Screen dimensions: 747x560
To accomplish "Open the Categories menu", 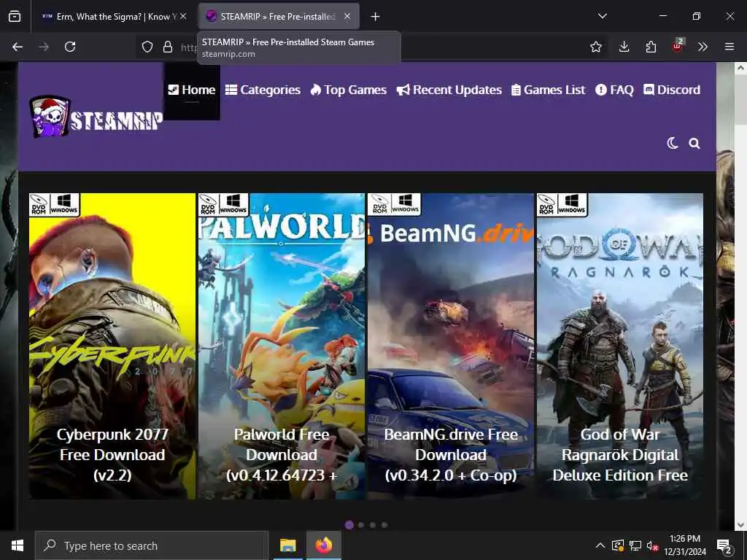I will click(x=263, y=90).
